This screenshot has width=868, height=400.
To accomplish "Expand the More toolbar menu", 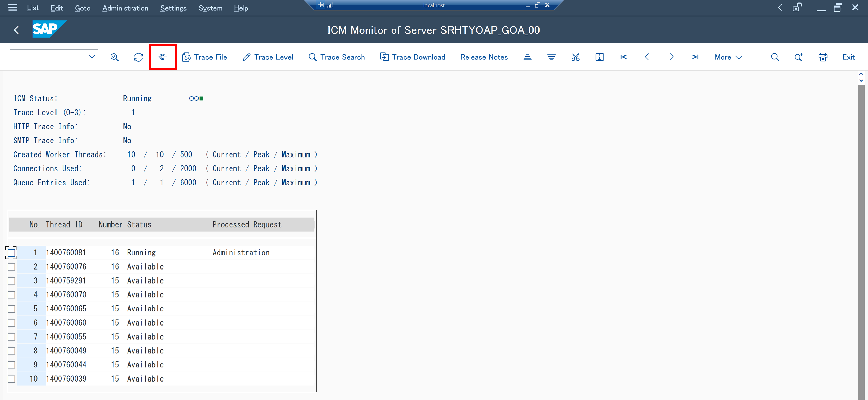I will tap(728, 57).
